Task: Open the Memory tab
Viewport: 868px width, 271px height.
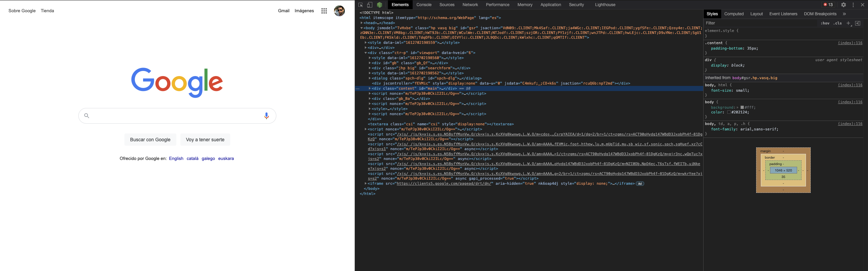Action: (x=525, y=5)
